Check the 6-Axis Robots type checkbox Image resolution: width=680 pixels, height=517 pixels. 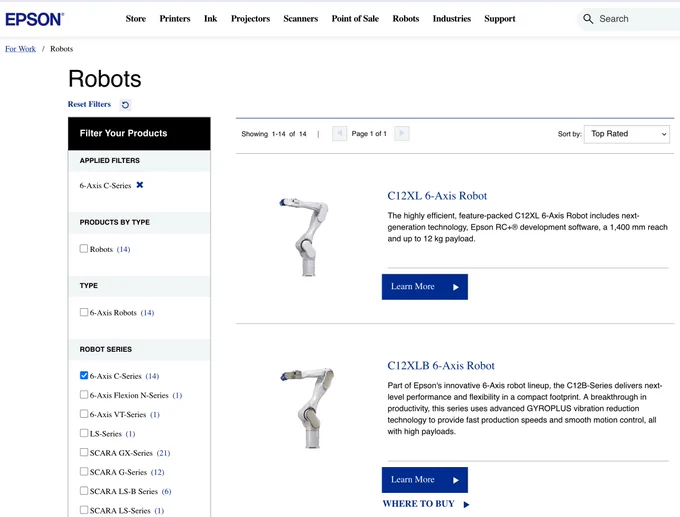point(84,312)
